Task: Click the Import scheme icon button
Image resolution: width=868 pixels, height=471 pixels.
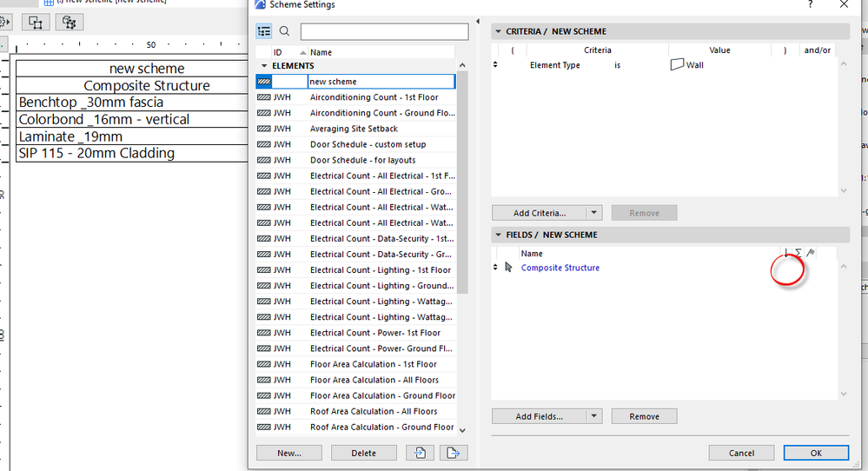Action: pos(420,453)
